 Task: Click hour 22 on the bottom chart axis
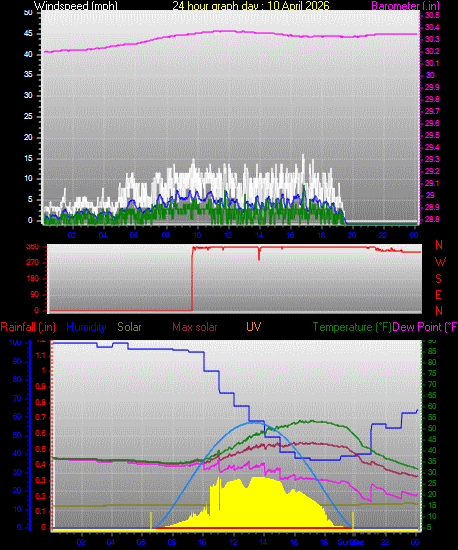click(385, 542)
